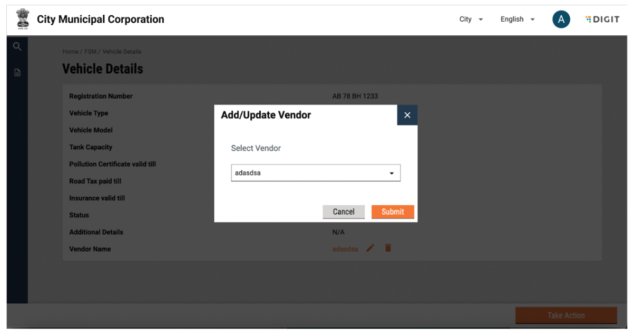Click the search icon in the sidebar

17,46
